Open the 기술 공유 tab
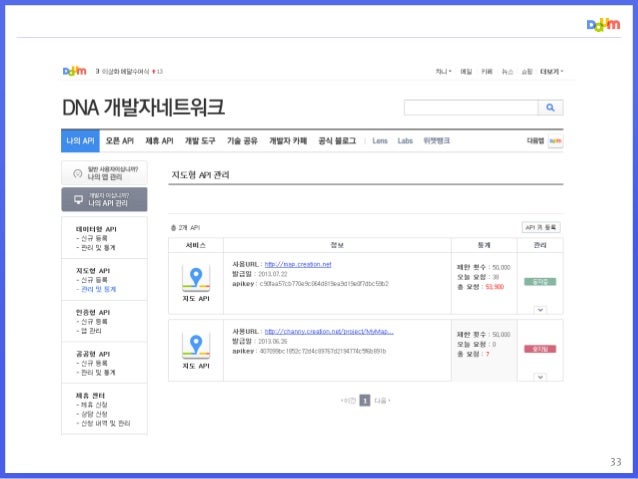 (242, 141)
